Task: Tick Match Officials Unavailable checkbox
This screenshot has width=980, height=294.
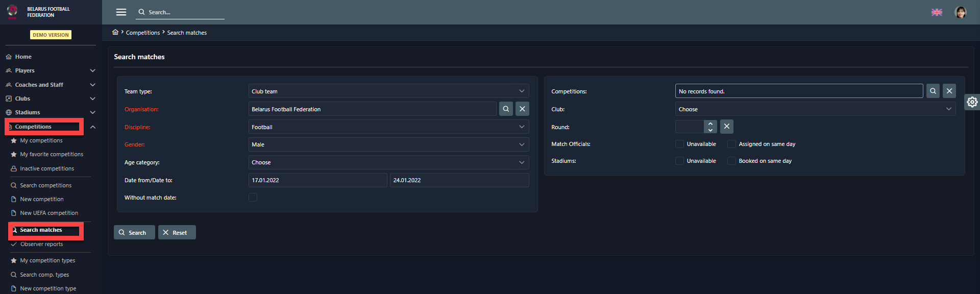Action: point(679,144)
